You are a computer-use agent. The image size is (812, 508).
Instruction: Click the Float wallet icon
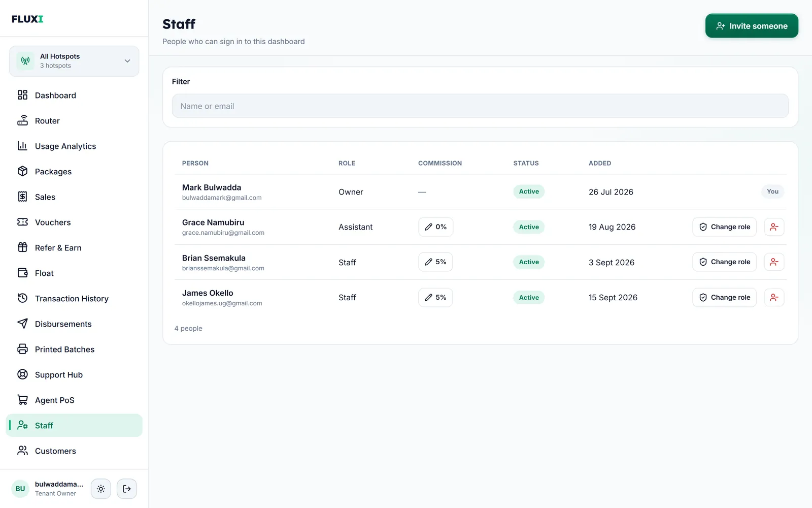tap(22, 273)
